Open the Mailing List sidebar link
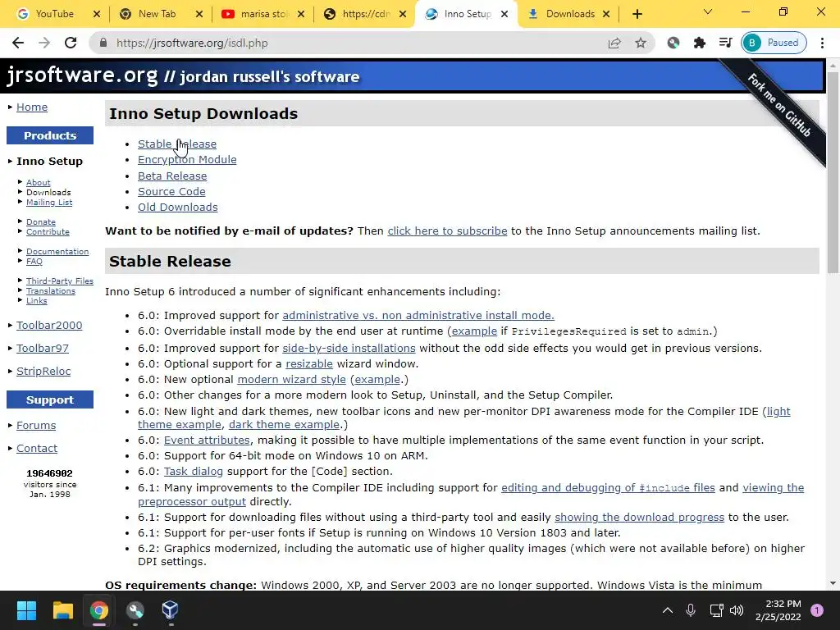 click(49, 203)
